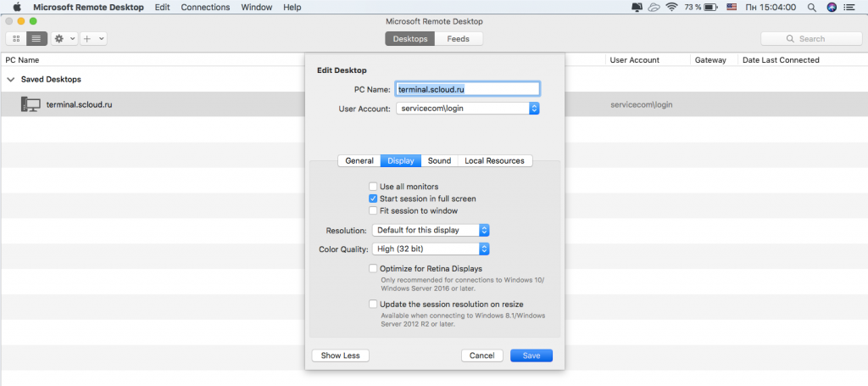Open the Help menu
868x386 pixels.
(292, 7)
